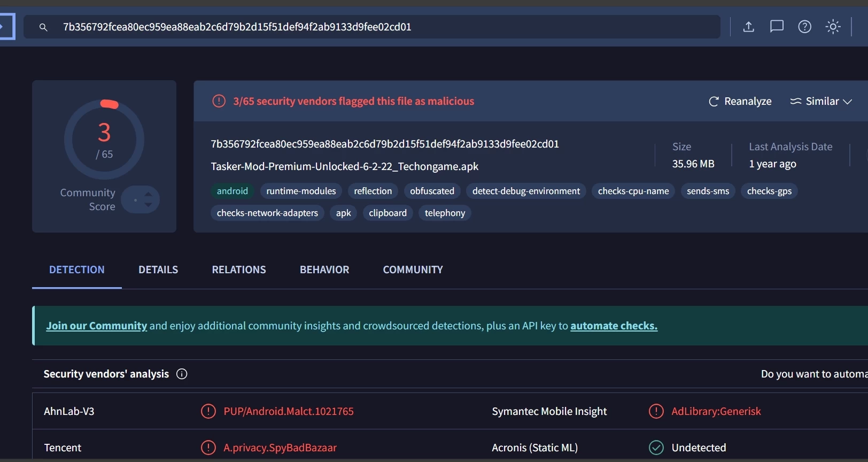Click the warning icon for Tencent detection
This screenshot has height=462, width=868.
click(208, 448)
